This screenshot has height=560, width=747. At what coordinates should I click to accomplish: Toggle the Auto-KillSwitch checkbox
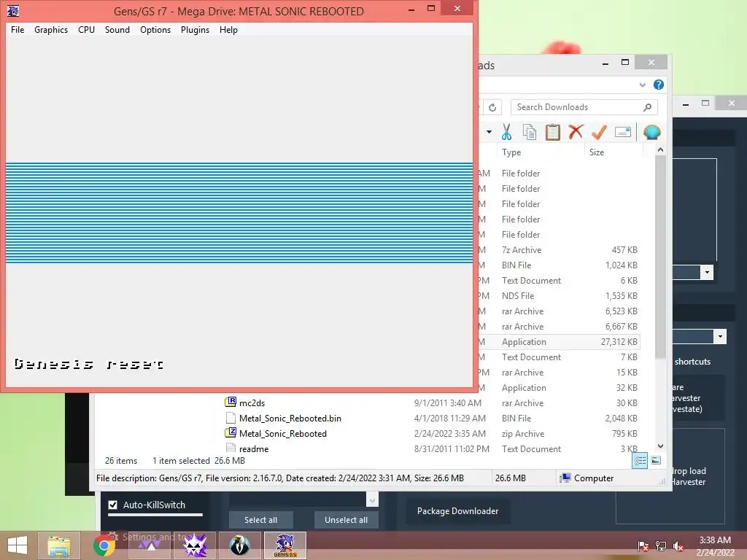(x=113, y=505)
